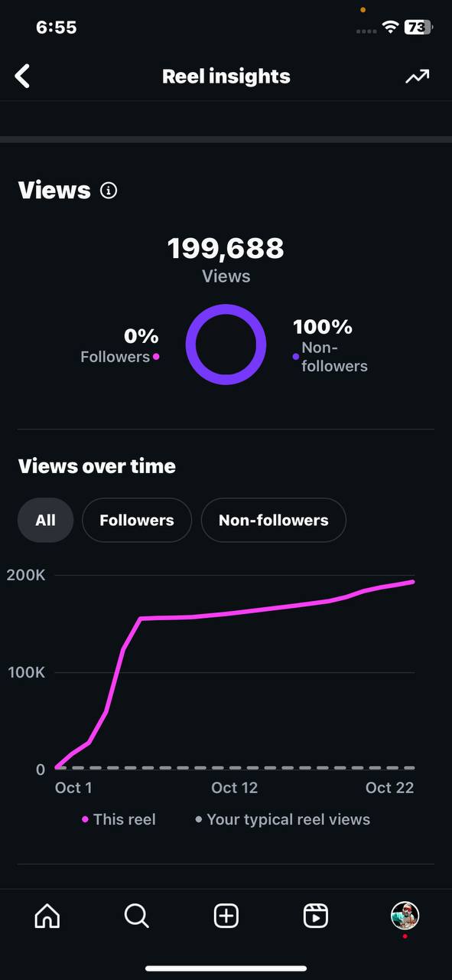
Task: Select the Reel insights title
Action: point(226,76)
